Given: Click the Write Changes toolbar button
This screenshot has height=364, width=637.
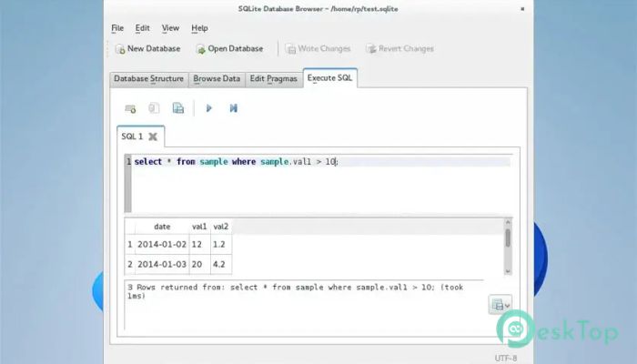Looking at the screenshot, I should (318, 49).
